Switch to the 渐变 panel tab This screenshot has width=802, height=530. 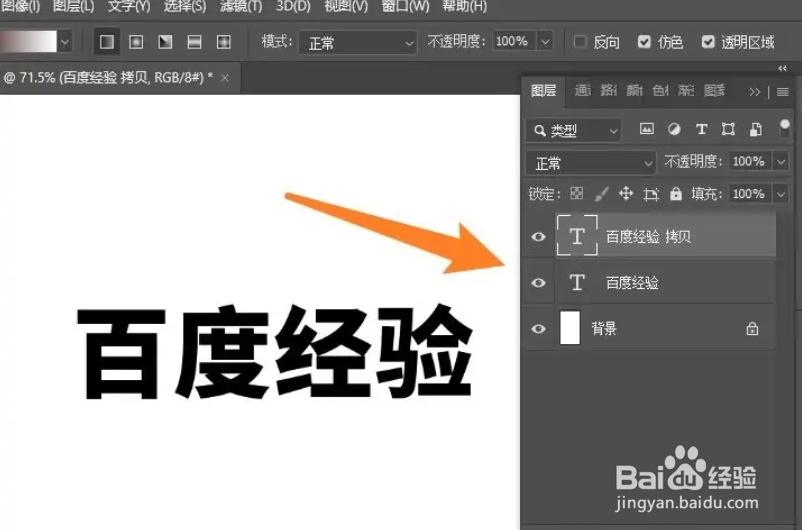point(686,91)
